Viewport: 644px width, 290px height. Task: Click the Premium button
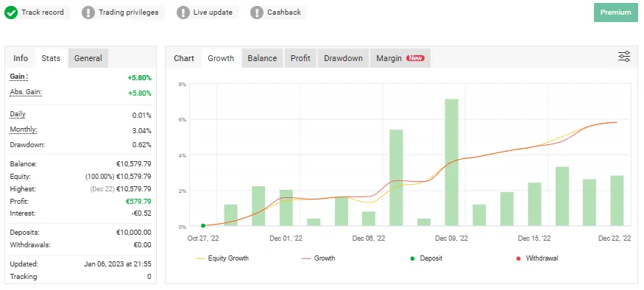pyautogui.click(x=615, y=13)
